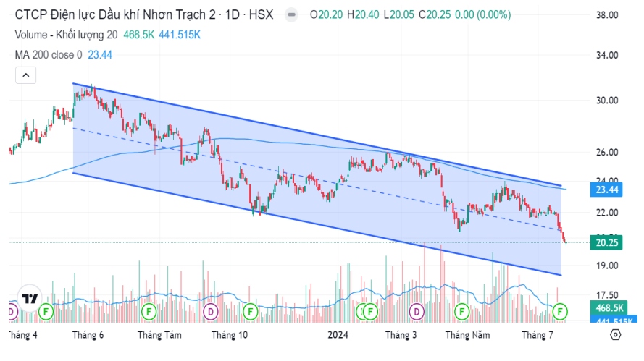Click the 23.44 MA value in the legend
This screenshot has width=644, height=361.
[x=100, y=55]
